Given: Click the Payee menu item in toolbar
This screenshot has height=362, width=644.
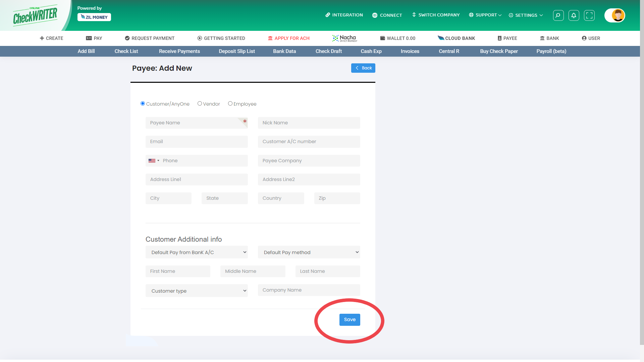Looking at the screenshot, I should [x=507, y=38].
